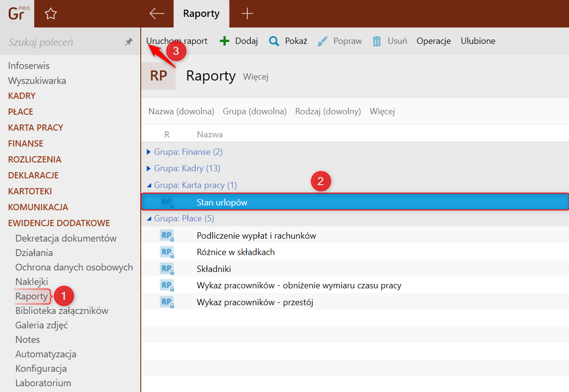The image size is (569, 392).
Task: Switch to the Raporty tab
Action: click(x=201, y=14)
